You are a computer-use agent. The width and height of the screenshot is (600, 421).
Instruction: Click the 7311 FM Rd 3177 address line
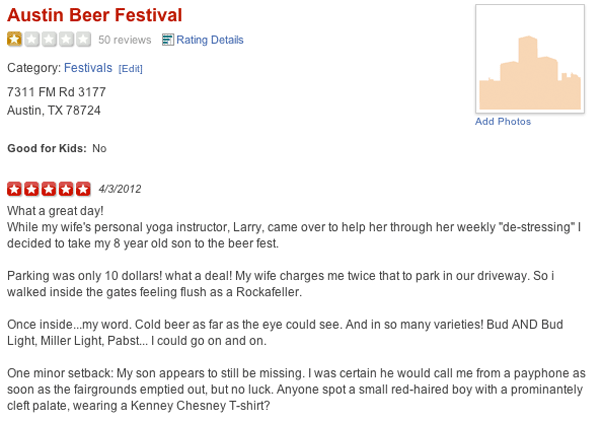[x=56, y=92]
